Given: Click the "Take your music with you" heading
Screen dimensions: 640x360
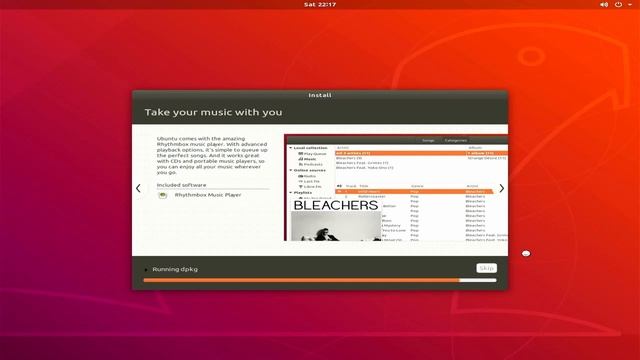Looking at the screenshot, I should 213,112.
